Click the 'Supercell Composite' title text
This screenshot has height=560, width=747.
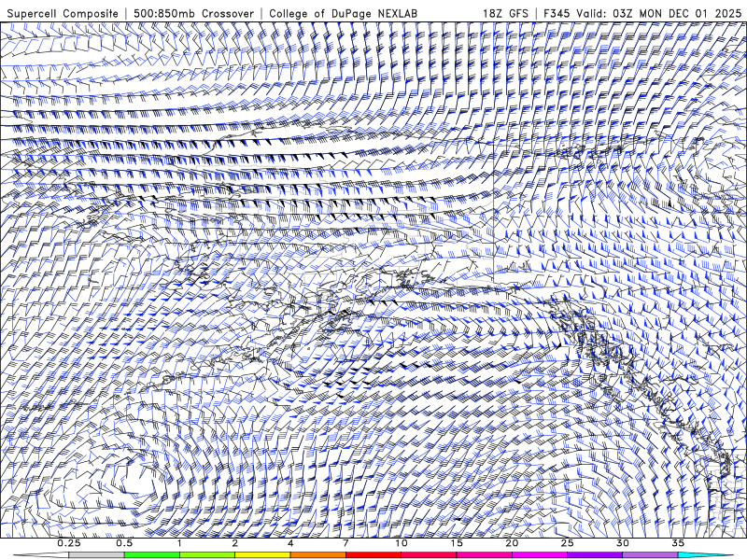pos(63,13)
